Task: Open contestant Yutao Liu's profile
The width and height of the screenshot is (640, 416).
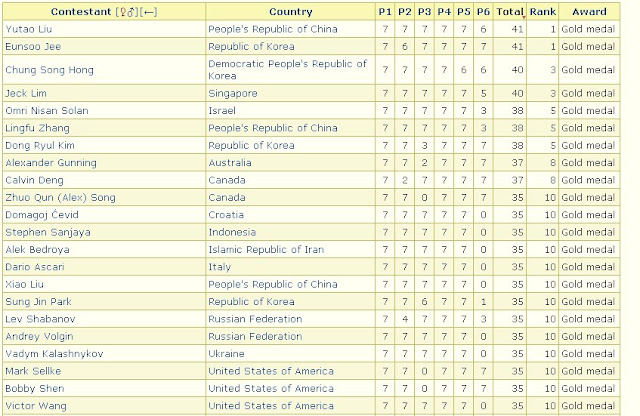Action: (x=29, y=29)
